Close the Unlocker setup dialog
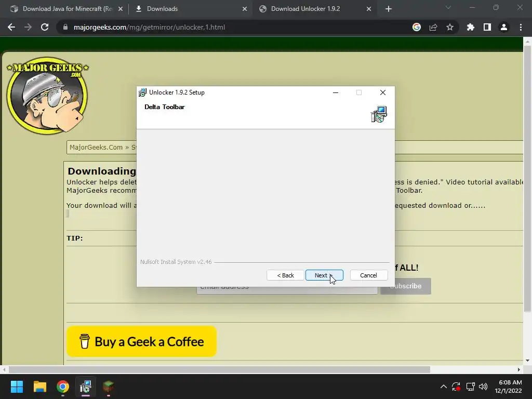532x399 pixels. tap(383, 92)
